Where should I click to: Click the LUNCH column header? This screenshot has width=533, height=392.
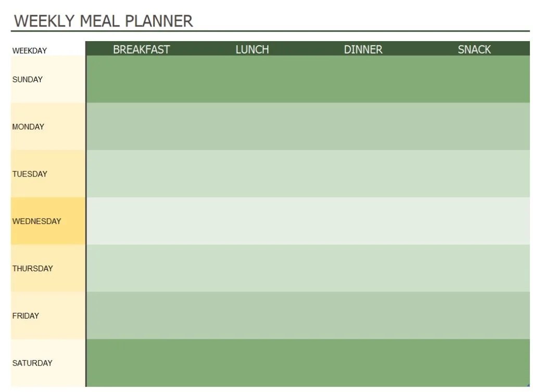(x=252, y=49)
